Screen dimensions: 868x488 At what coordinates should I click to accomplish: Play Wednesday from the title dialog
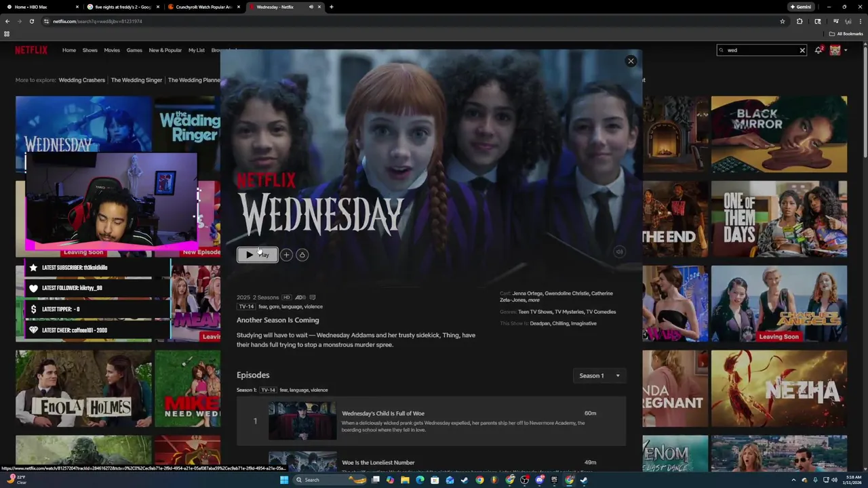pos(257,255)
